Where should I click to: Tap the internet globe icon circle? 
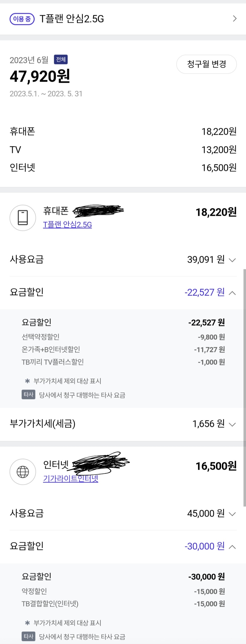pyautogui.click(x=23, y=472)
